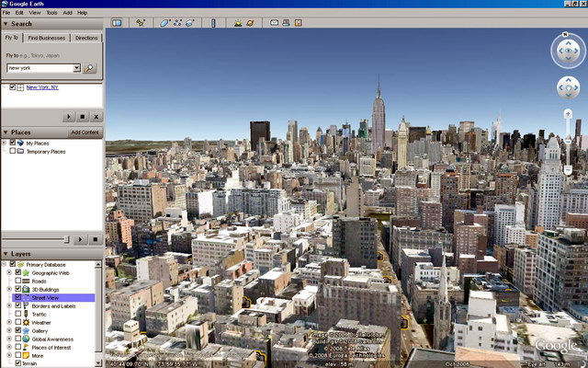Expand the Borders and Labels node

pyautogui.click(x=9, y=305)
